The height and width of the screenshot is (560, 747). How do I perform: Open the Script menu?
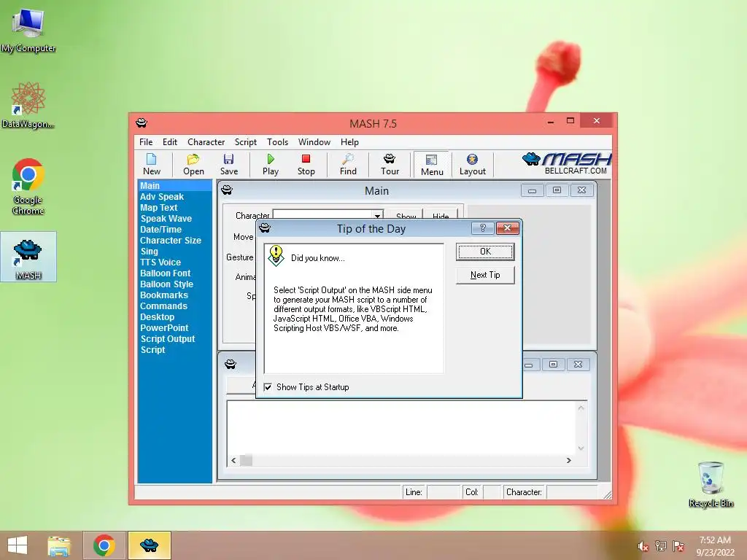pos(245,142)
